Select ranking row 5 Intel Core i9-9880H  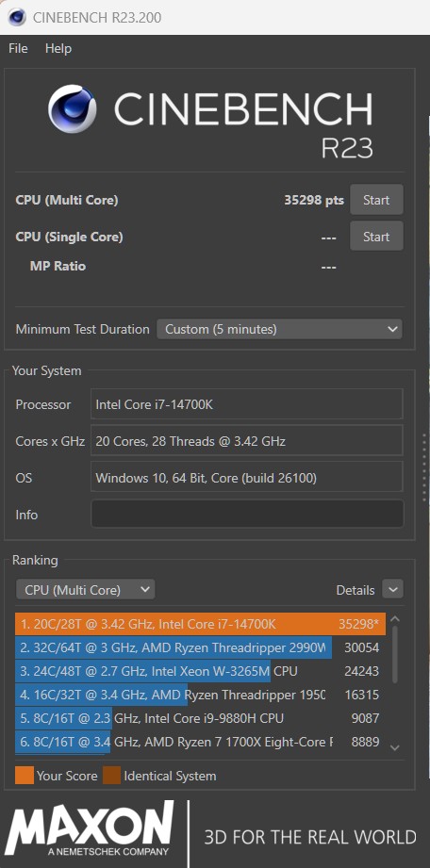point(200,718)
